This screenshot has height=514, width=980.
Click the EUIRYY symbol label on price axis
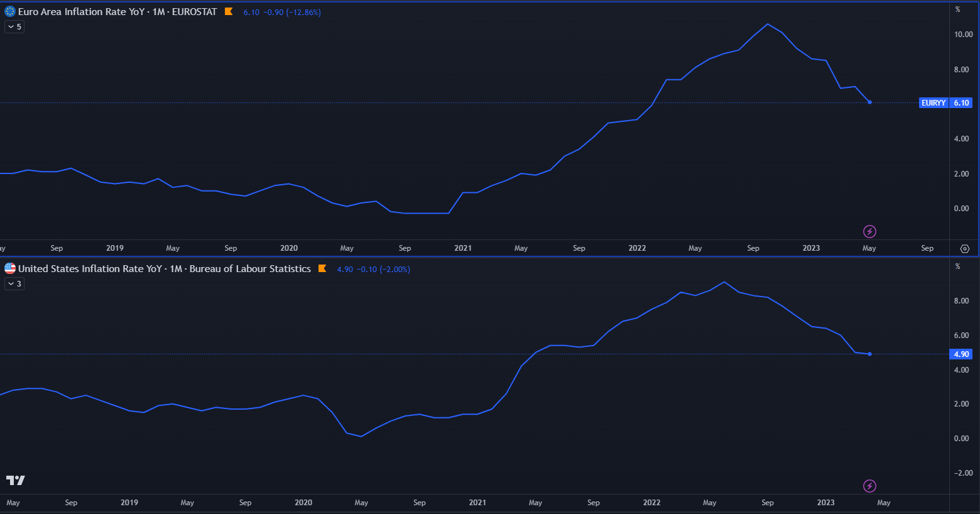pyautogui.click(x=933, y=102)
